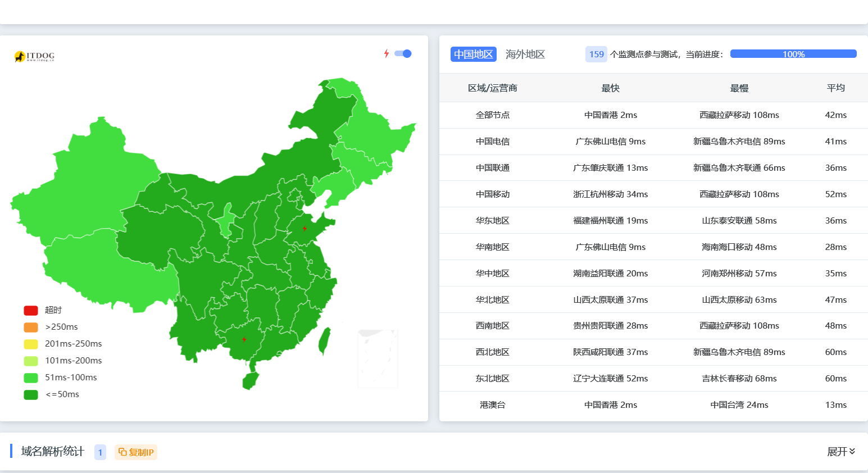Click the 最快 column header
868x473 pixels.
(610, 88)
